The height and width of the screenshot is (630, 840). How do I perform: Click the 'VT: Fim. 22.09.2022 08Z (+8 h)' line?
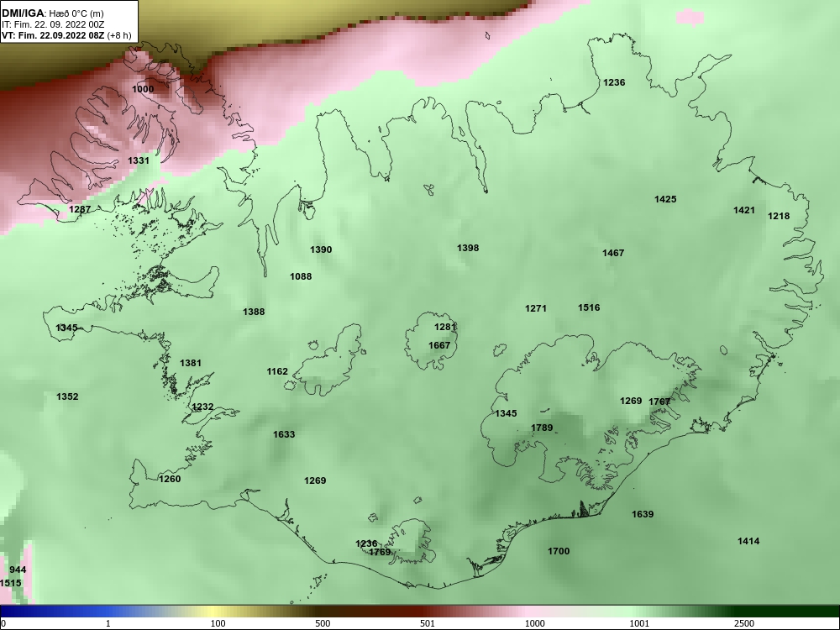coord(66,35)
